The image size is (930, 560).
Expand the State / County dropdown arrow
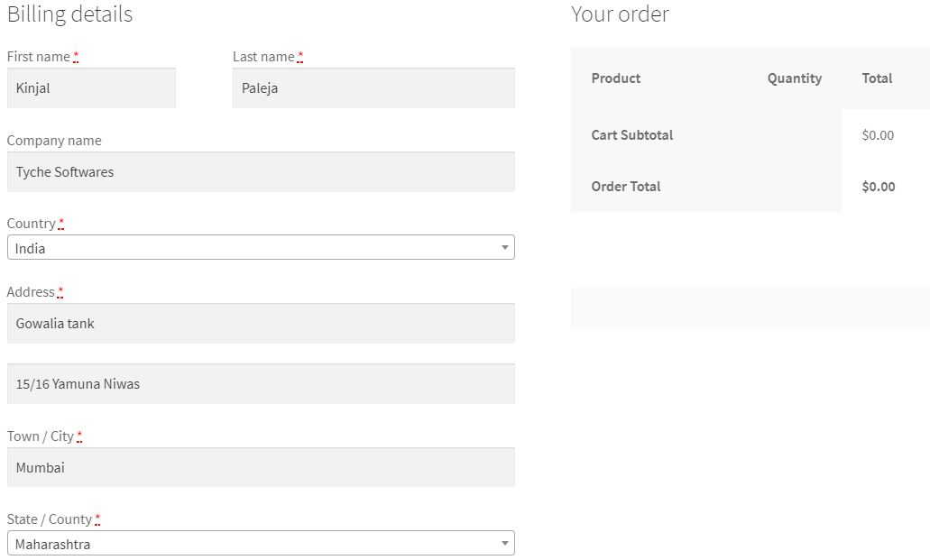pyautogui.click(x=505, y=544)
